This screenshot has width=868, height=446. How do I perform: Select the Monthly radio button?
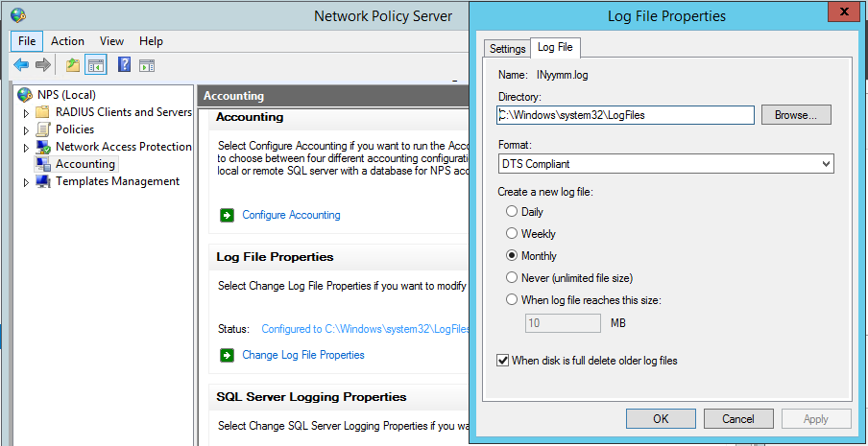click(x=512, y=256)
